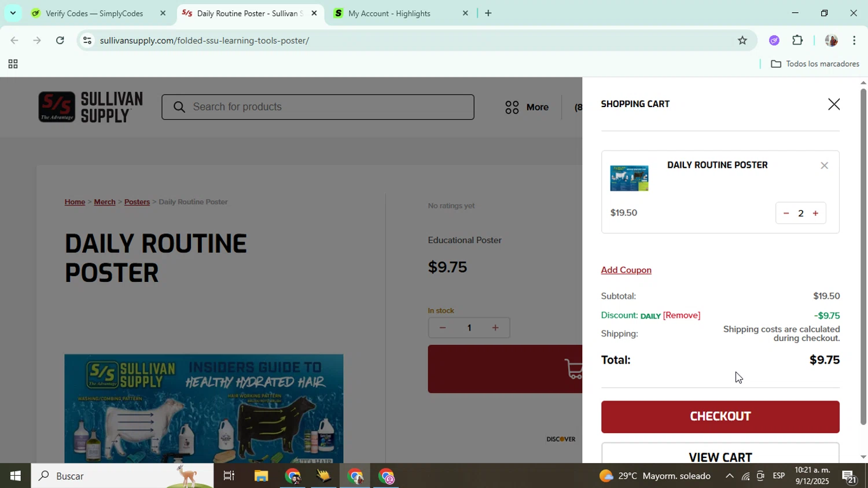Focus the Search for products field

(x=318, y=107)
